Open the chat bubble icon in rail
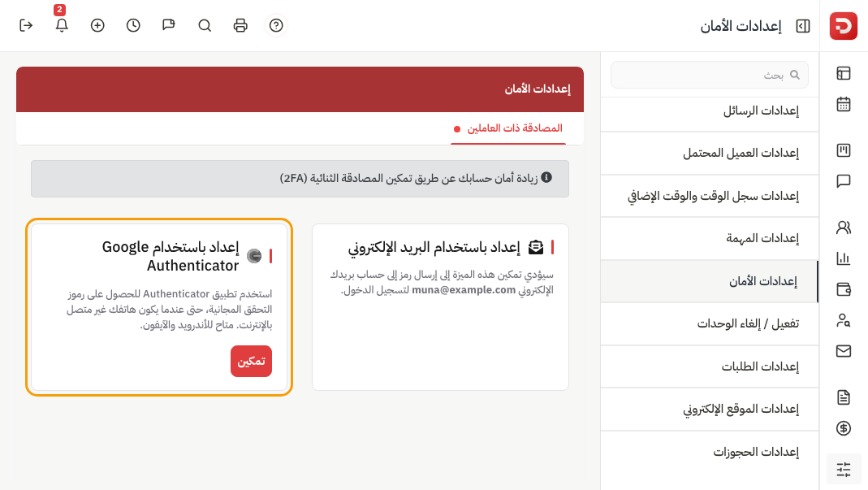868x490 pixels. pos(844,181)
